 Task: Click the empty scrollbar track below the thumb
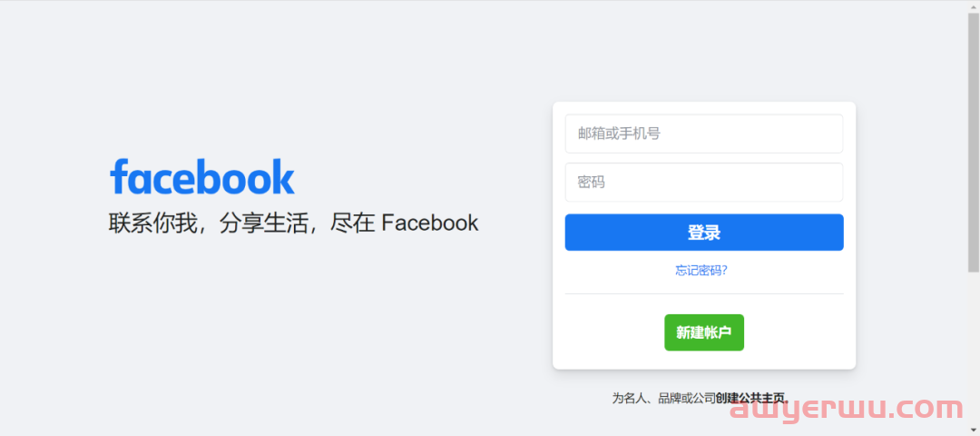(x=974, y=353)
